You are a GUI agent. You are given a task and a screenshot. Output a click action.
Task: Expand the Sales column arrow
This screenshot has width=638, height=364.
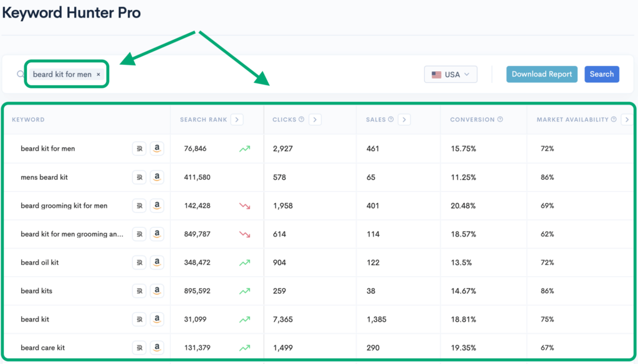(x=404, y=119)
